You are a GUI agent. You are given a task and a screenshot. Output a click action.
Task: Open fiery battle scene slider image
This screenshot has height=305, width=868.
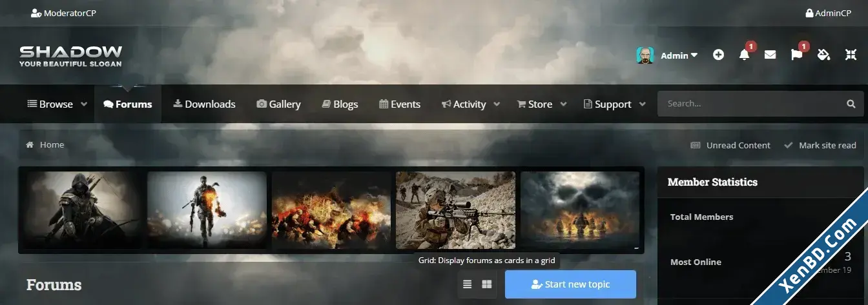pos(331,210)
